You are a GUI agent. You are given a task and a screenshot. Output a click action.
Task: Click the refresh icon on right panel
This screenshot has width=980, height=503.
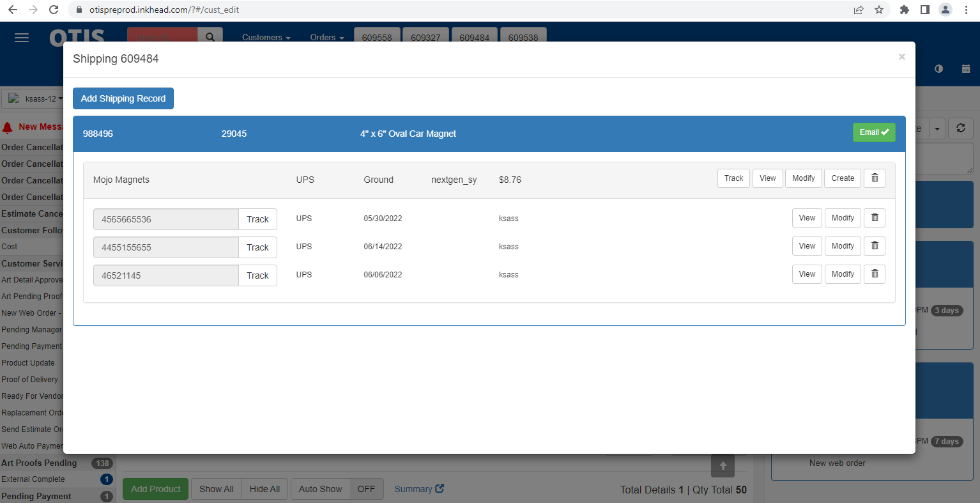(x=960, y=128)
